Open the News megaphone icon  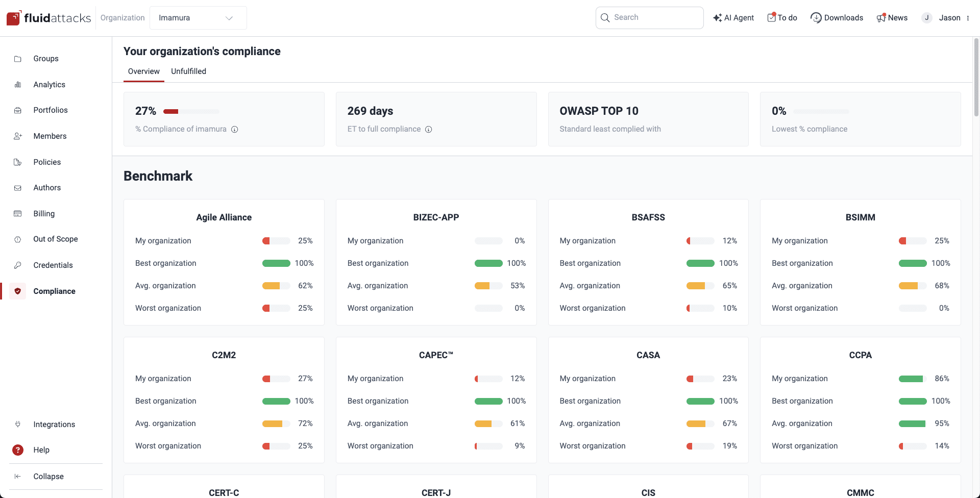pos(881,17)
